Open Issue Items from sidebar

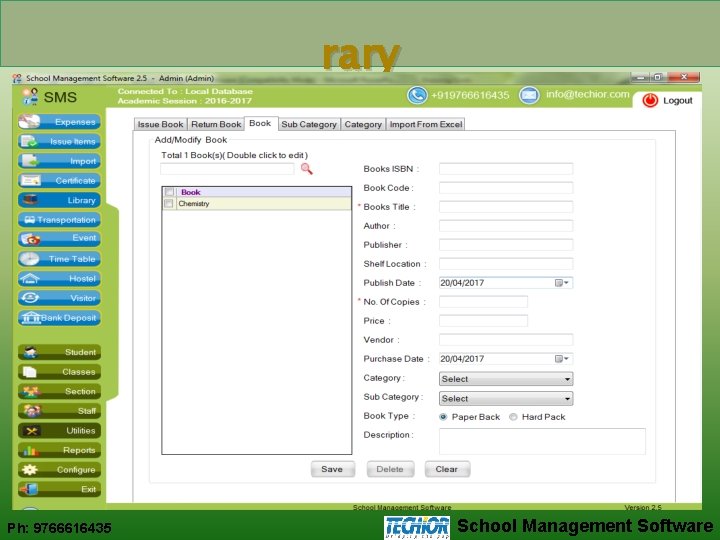[59, 141]
